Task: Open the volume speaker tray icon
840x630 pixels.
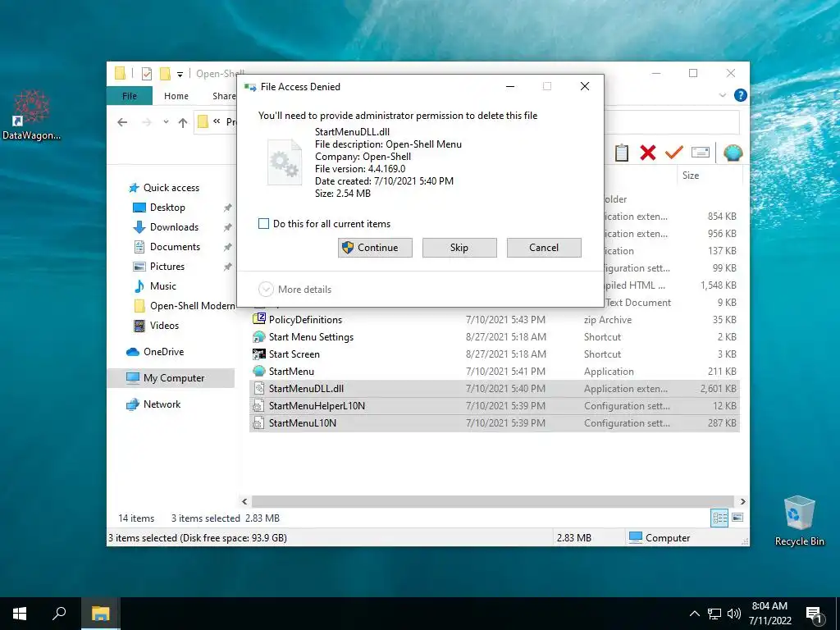Action: tap(734, 614)
